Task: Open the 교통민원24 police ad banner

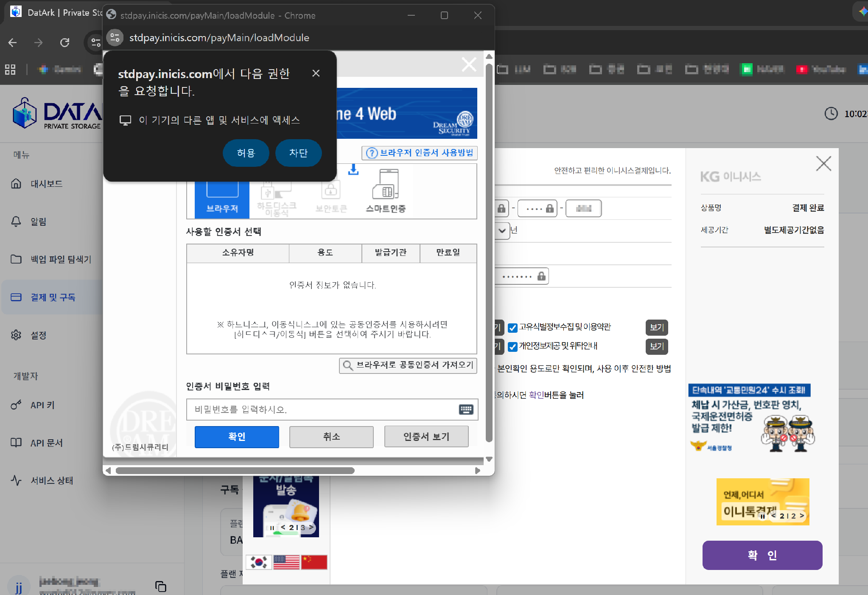Action: pos(750,418)
